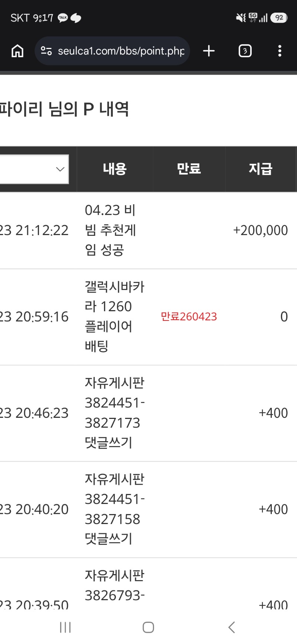Click the 만료 column header
This screenshot has height=644, width=297.
[x=189, y=169]
